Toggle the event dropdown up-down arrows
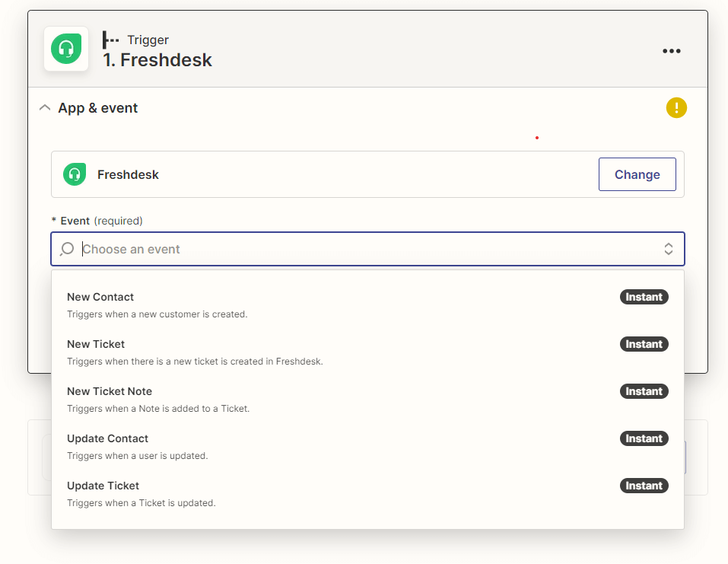The width and height of the screenshot is (728, 564). pyautogui.click(x=668, y=249)
